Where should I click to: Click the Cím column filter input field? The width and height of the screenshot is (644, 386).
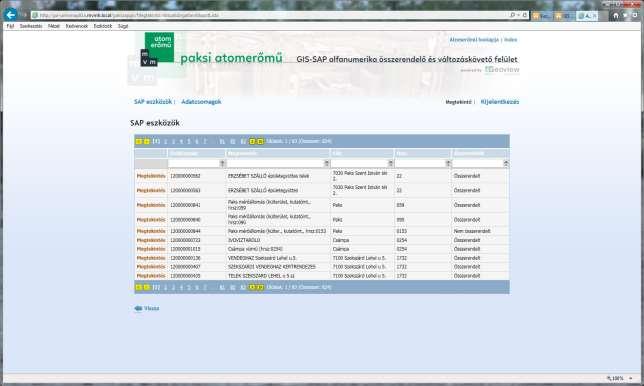pyautogui.click(x=359, y=163)
